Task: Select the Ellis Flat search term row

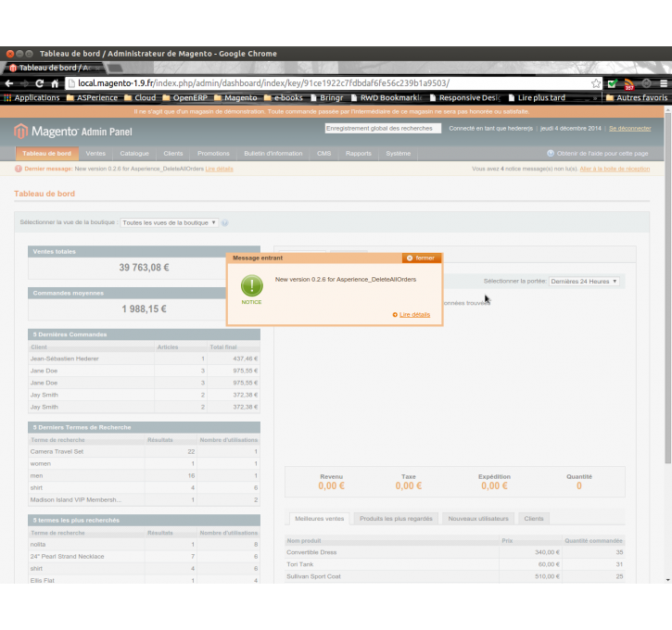Action: click(x=144, y=580)
